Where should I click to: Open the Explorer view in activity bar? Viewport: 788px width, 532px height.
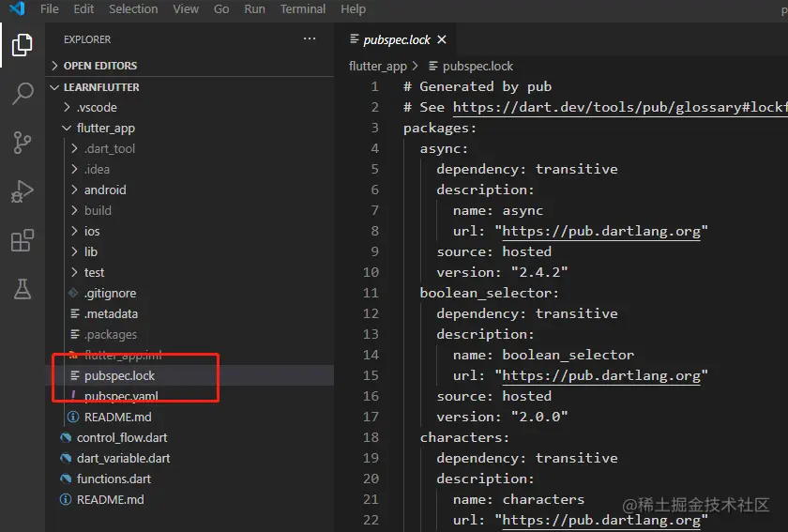23,45
